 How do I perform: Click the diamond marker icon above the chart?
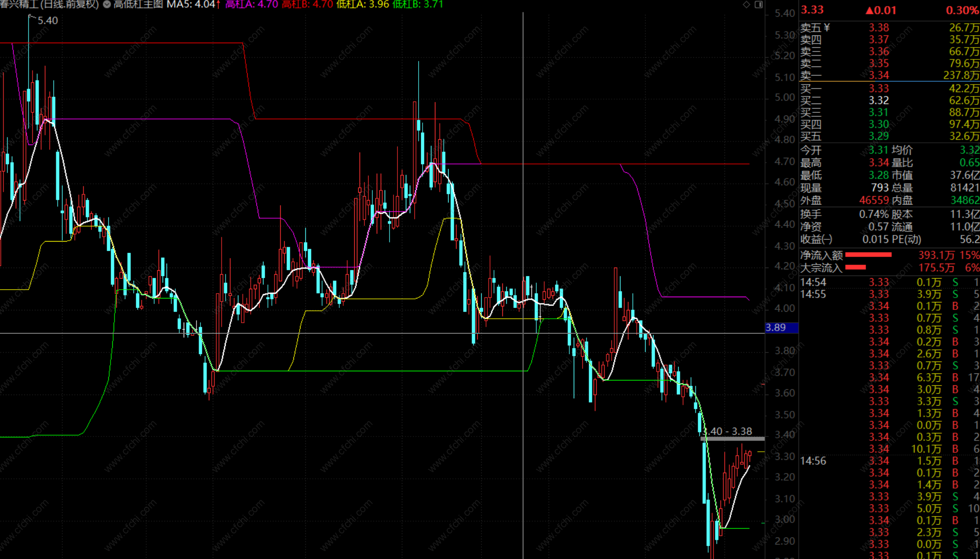click(x=746, y=4)
